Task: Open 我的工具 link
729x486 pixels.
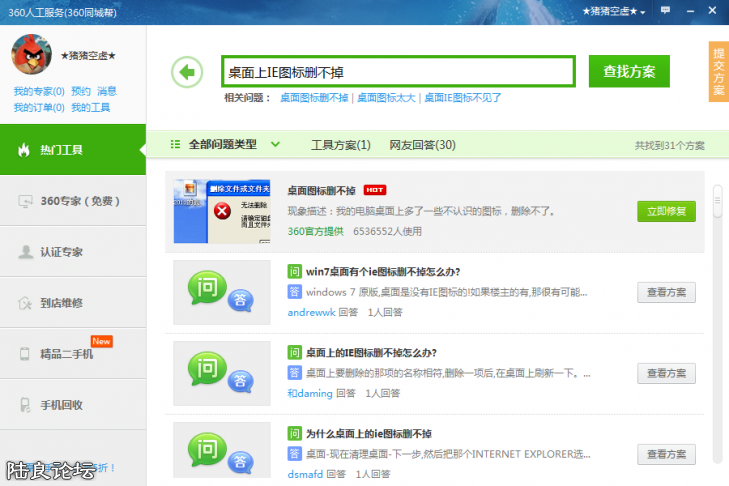Action: tap(91, 108)
